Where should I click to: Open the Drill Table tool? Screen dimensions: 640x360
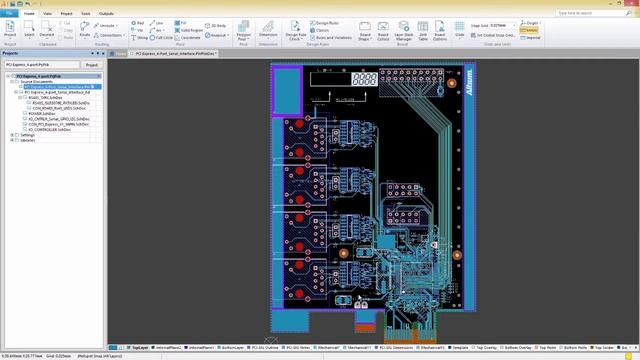click(423, 30)
